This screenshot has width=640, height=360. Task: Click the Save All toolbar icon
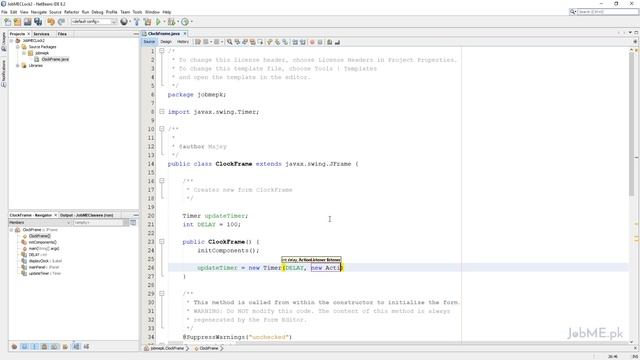pyautogui.click(x=38, y=22)
